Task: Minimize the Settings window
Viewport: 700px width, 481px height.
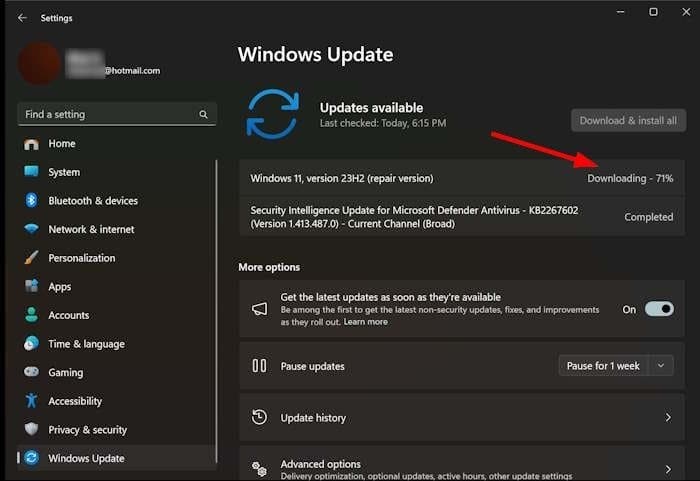Action: (621, 12)
